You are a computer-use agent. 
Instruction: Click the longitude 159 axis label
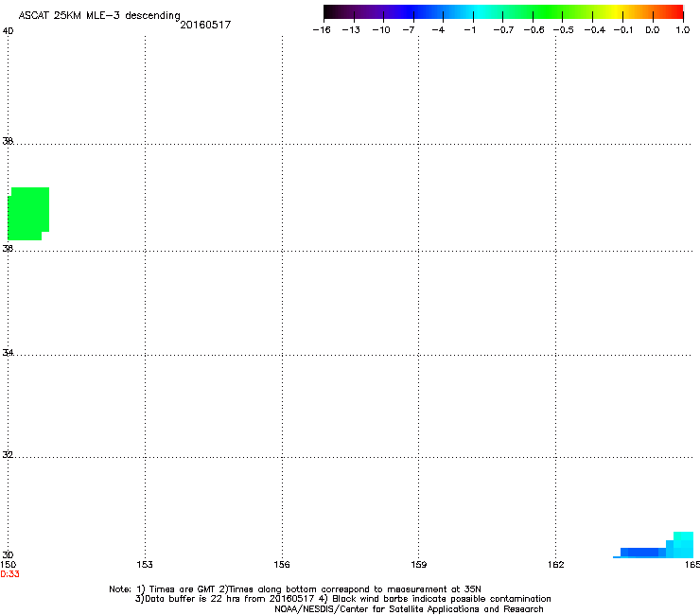[x=419, y=565]
